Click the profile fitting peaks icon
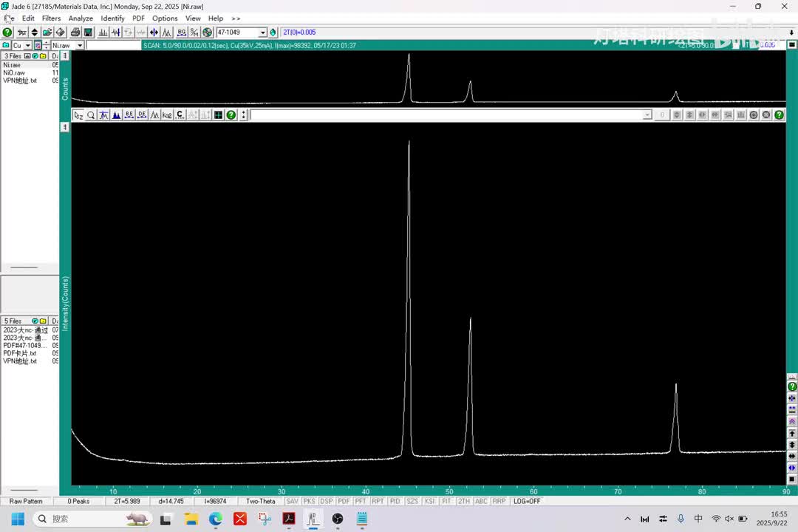 pyautogui.click(x=167, y=32)
